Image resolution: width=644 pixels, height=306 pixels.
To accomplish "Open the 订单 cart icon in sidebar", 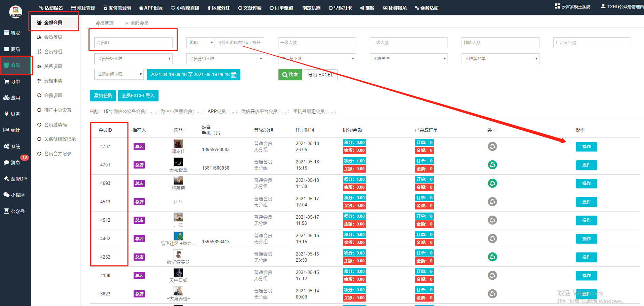I will pos(6,82).
